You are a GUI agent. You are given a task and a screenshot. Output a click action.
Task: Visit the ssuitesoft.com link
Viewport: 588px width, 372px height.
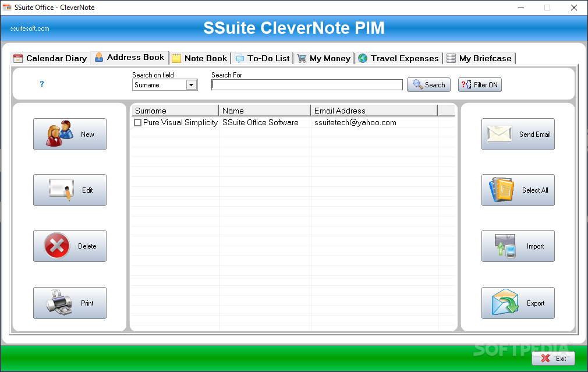tap(30, 29)
